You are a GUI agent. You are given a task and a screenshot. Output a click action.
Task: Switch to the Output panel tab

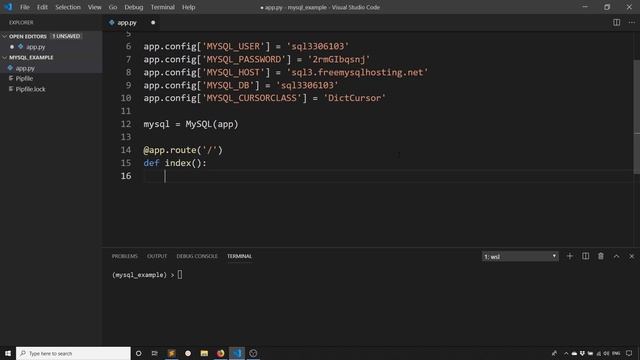tap(157, 256)
